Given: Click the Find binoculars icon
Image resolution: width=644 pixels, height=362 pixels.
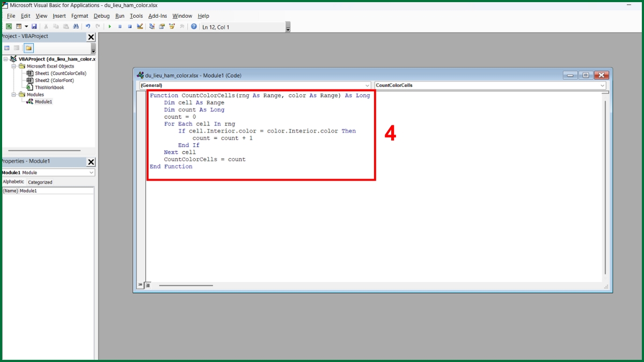Looking at the screenshot, I should pyautogui.click(x=76, y=26).
